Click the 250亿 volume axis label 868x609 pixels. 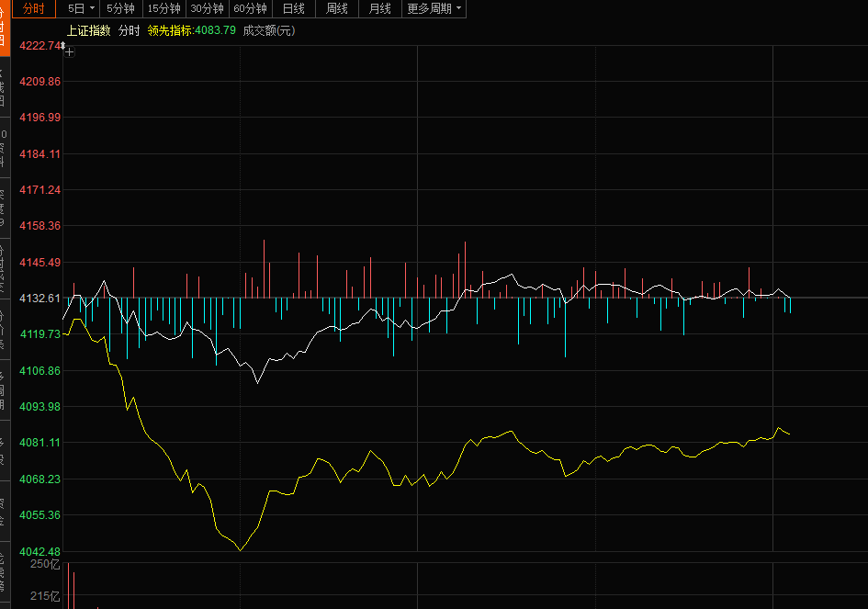tap(45, 564)
